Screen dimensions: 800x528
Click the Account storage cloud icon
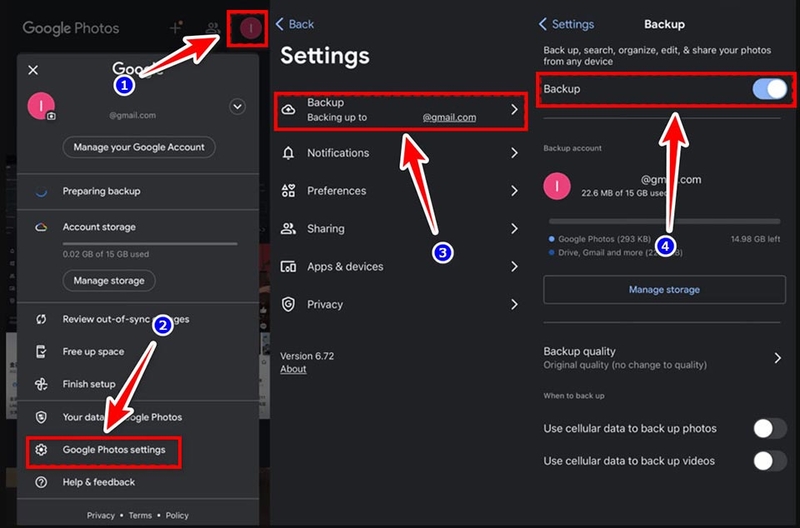pyautogui.click(x=41, y=227)
